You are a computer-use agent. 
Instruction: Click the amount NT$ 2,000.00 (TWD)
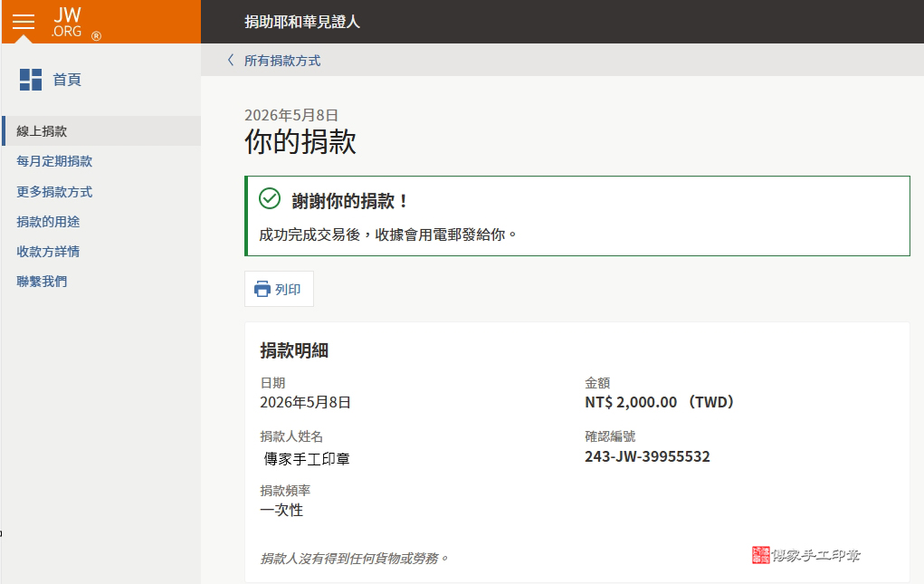(x=660, y=403)
